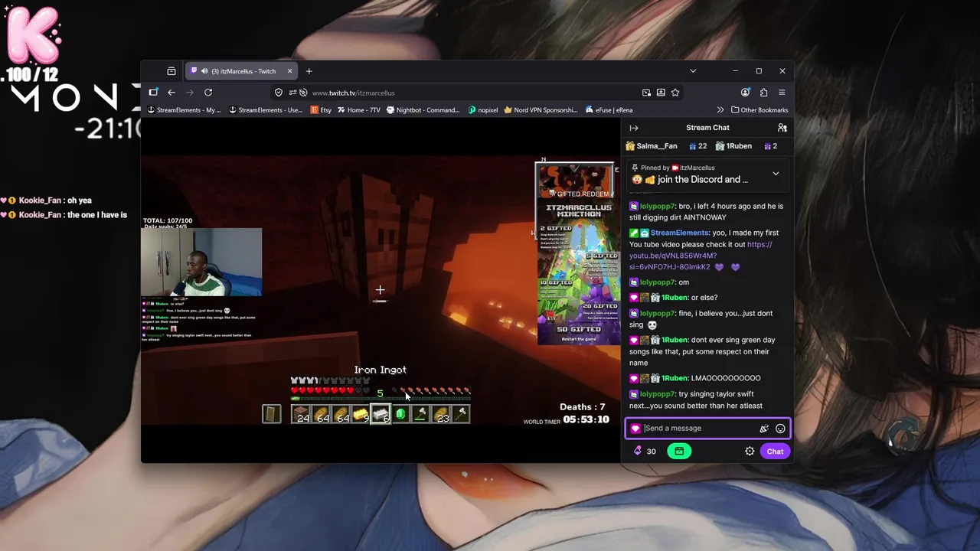Click StreamElements username in chat
The height and width of the screenshot is (551, 980).
pyautogui.click(x=679, y=233)
